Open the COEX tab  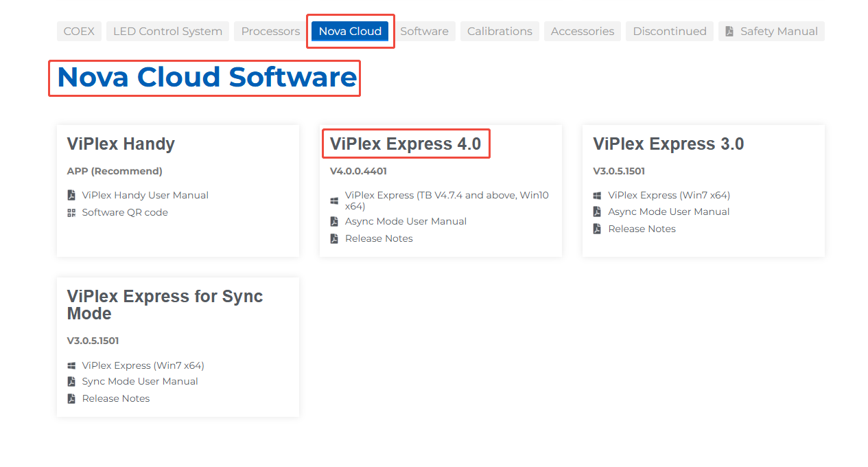[x=79, y=31]
